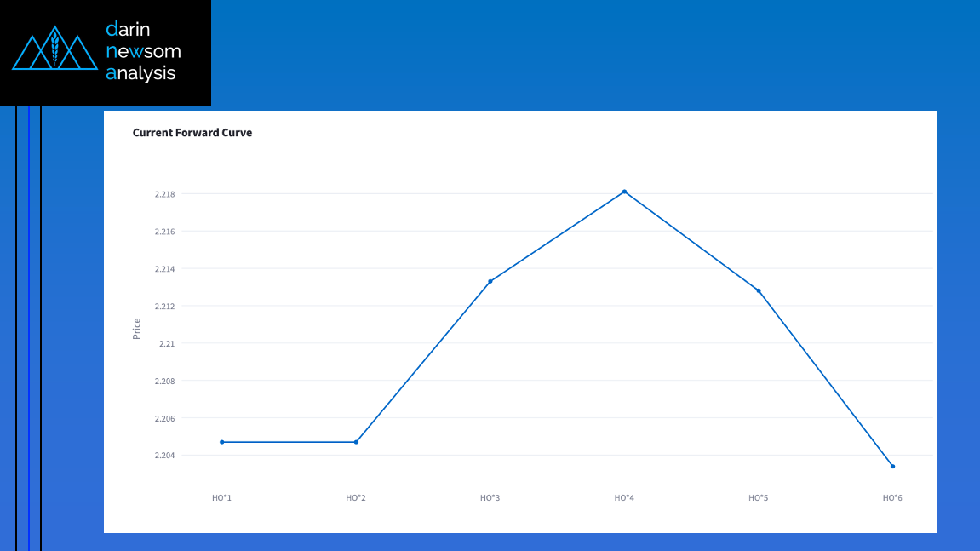Select the HO*2 data point on the curve
The width and height of the screenshot is (980, 551).
[x=356, y=442]
